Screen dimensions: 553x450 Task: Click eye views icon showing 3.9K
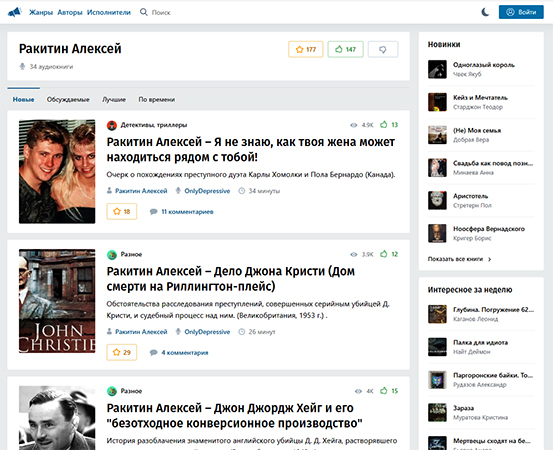click(x=354, y=255)
